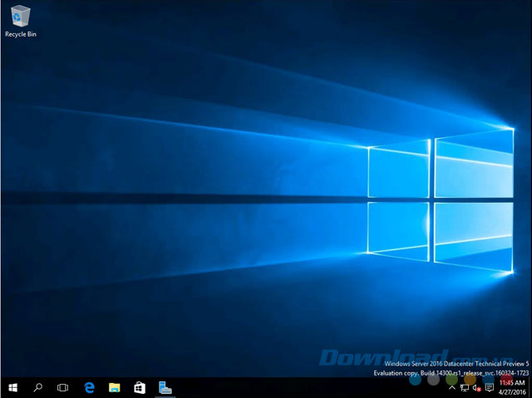
Task: Show hidden system tray icons
Action: (452, 387)
